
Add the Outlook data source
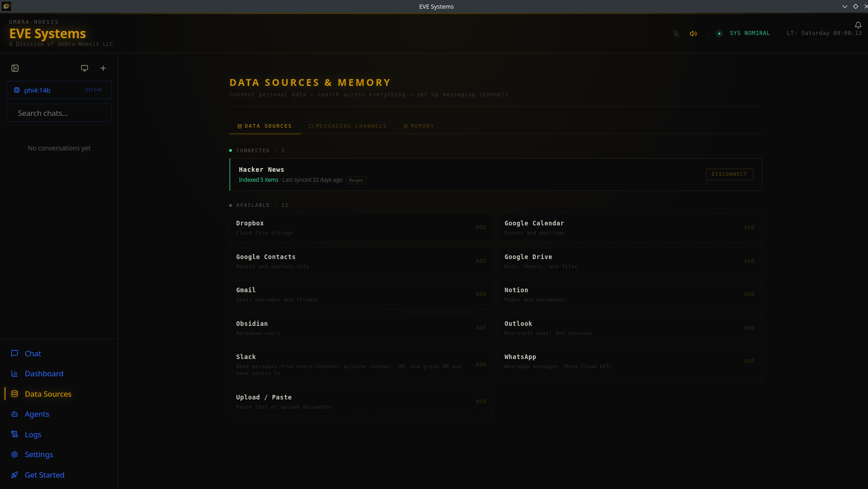point(749,328)
